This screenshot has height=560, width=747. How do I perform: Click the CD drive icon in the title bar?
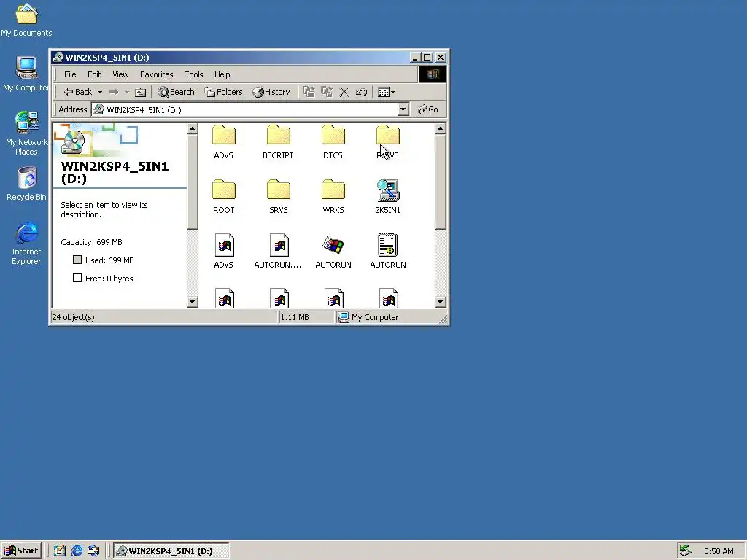click(58, 58)
